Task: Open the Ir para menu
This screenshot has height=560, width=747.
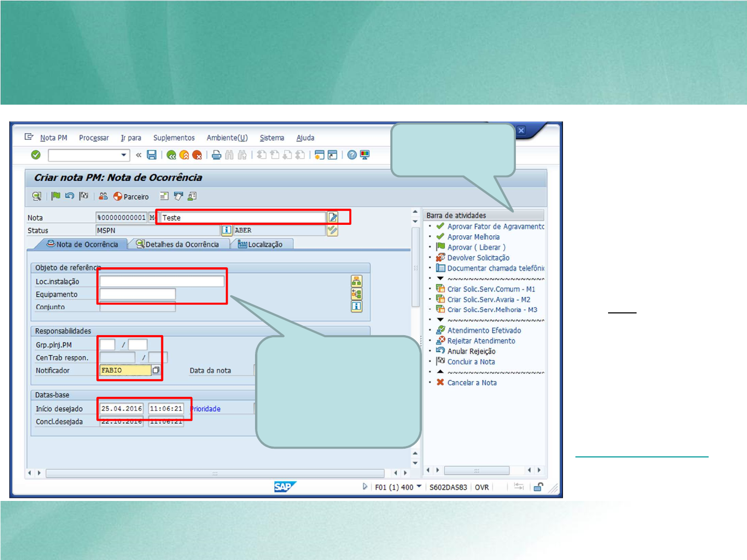Action: (x=131, y=138)
